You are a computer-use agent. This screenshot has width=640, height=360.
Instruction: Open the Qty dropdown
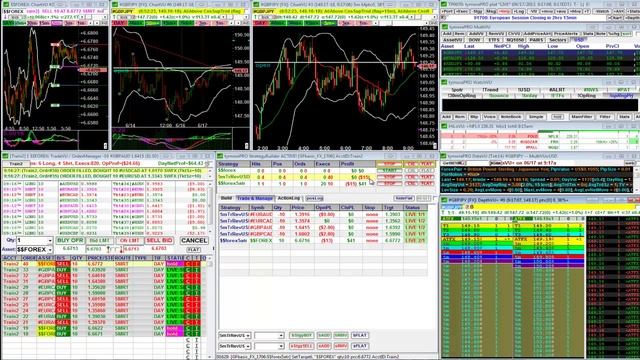[50, 240]
